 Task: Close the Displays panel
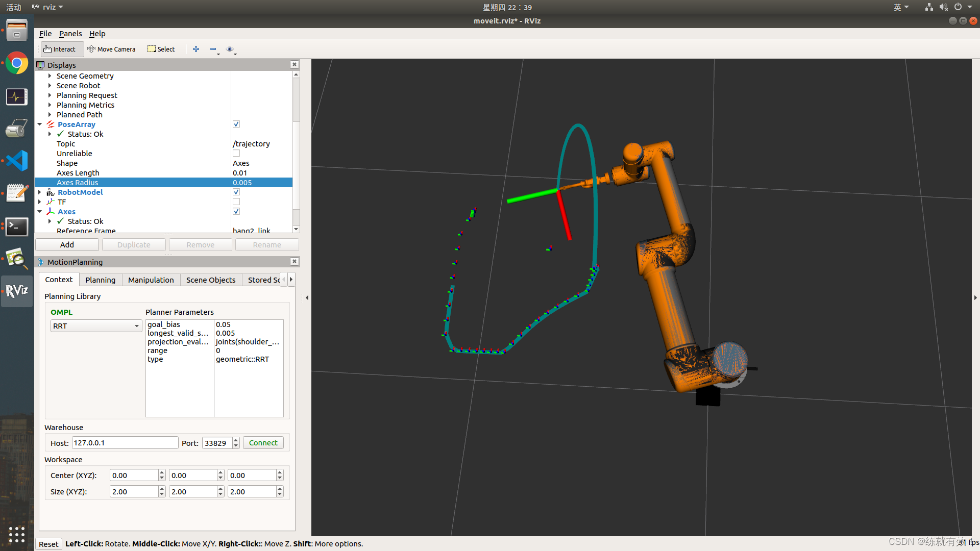tap(295, 64)
